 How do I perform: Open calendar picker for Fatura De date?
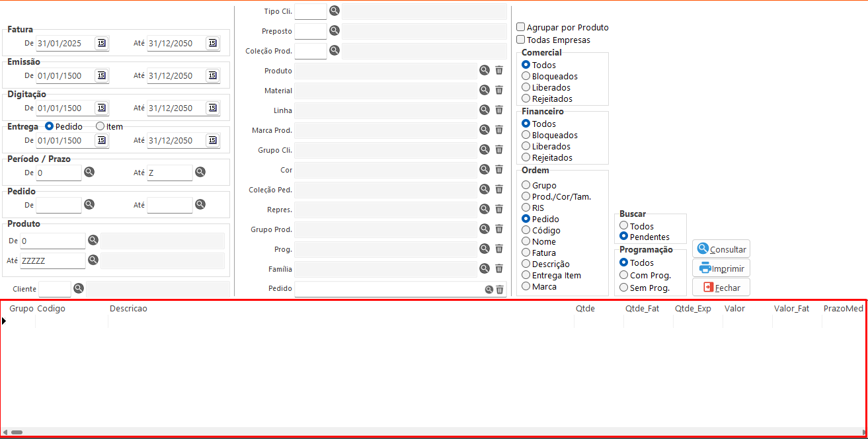101,43
